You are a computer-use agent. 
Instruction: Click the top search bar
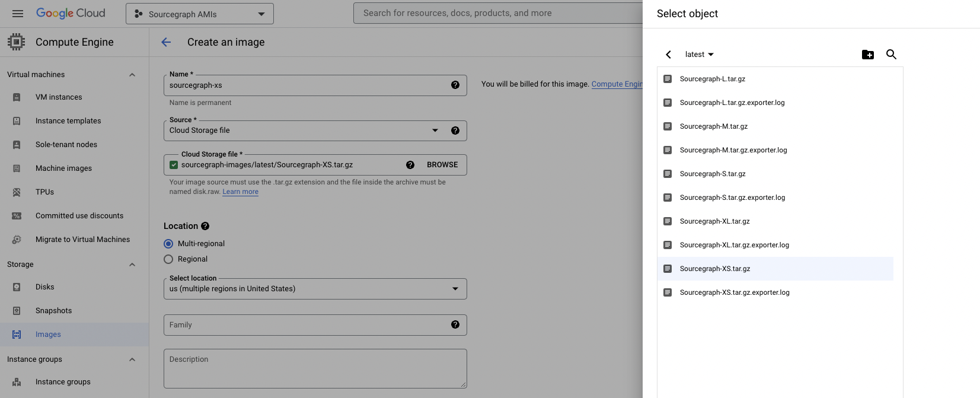(498, 13)
